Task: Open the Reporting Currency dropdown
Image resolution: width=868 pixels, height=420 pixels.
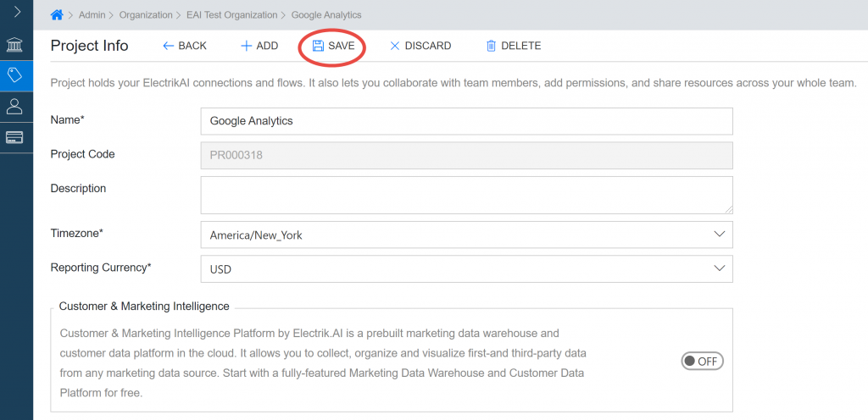Action: coord(467,269)
